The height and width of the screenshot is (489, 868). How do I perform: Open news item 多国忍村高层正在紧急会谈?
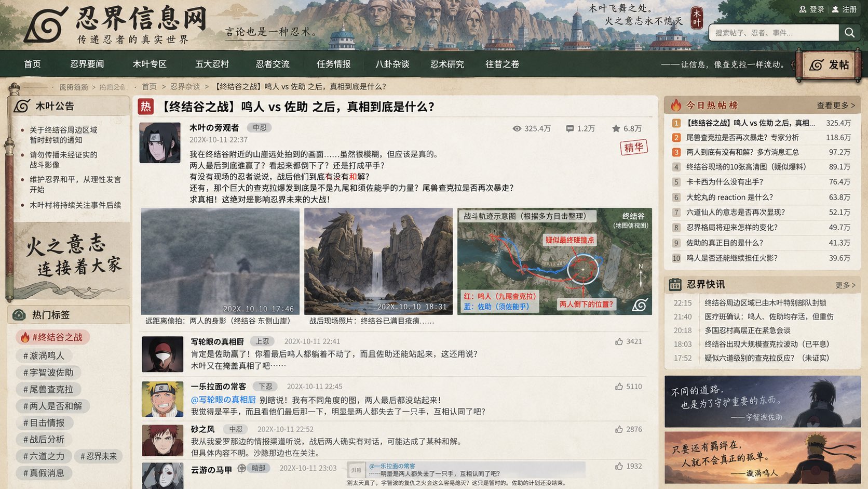click(747, 331)
